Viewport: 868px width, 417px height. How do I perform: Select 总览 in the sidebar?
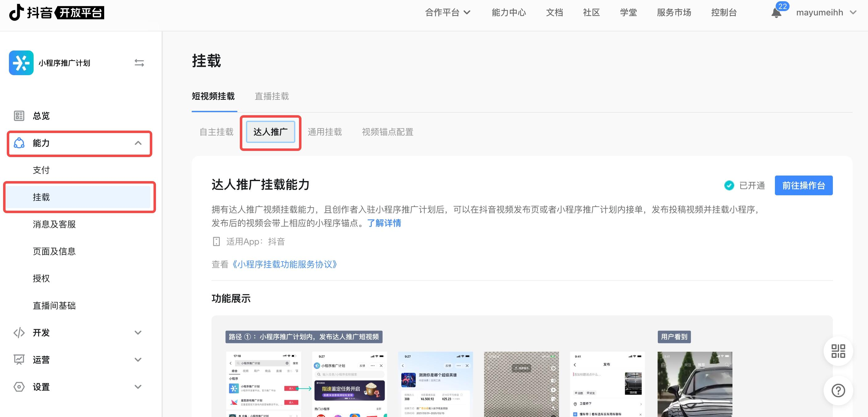point(41,116)
